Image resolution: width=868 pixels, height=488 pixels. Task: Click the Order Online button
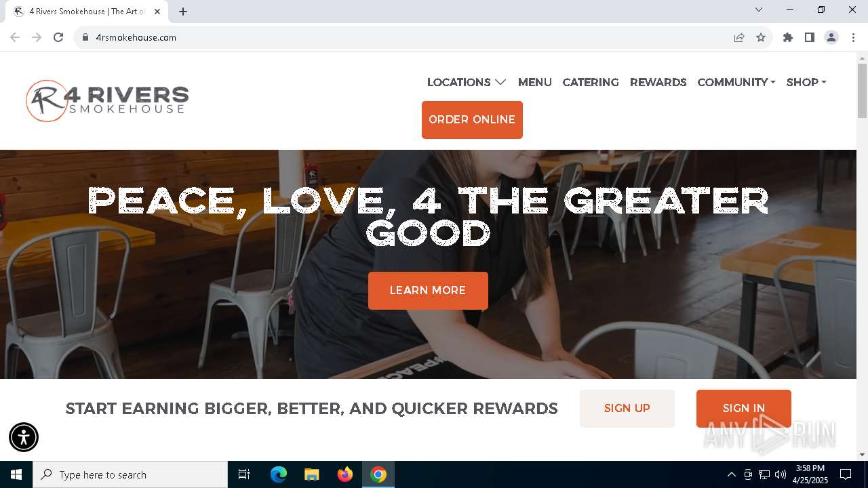click(472, 120)
